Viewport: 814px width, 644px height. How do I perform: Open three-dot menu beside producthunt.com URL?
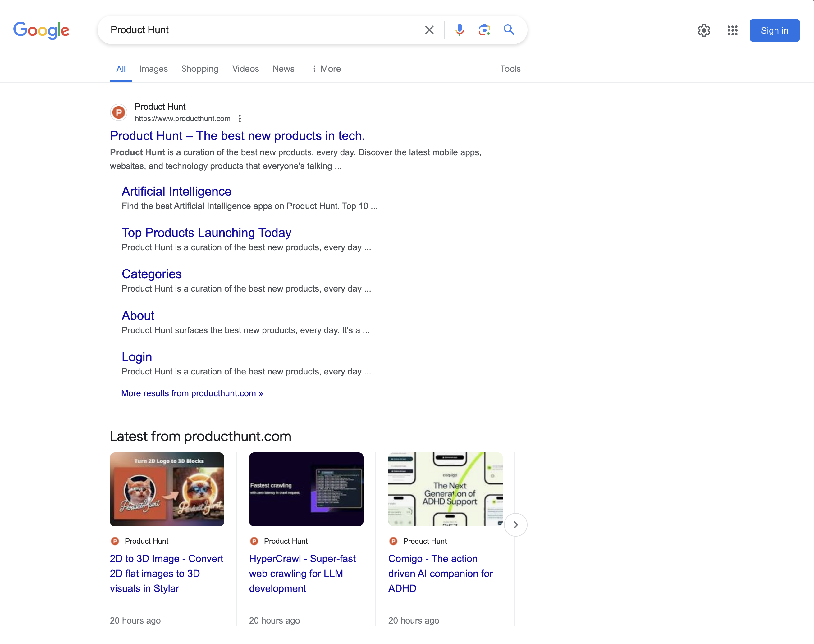(240, 119)
